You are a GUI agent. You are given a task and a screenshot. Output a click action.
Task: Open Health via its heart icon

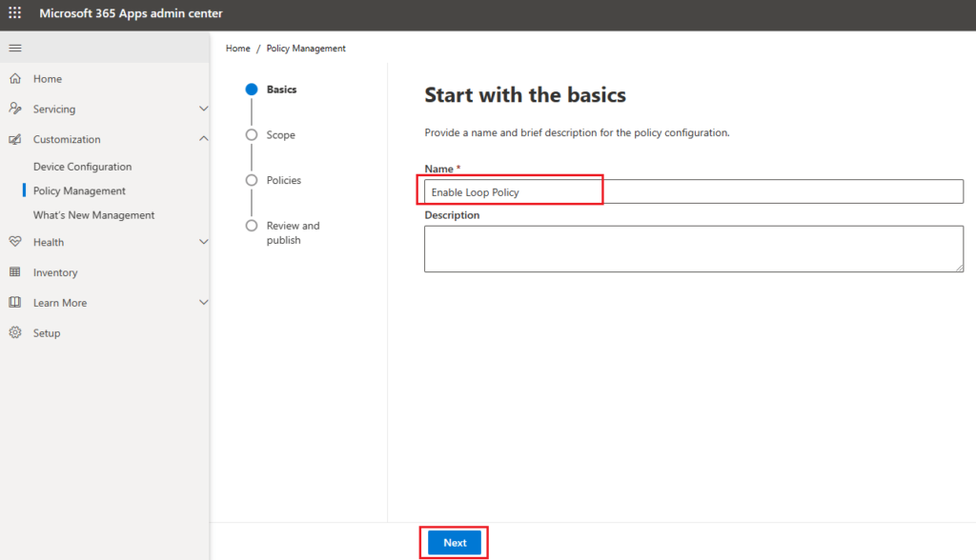coord(13,241)
